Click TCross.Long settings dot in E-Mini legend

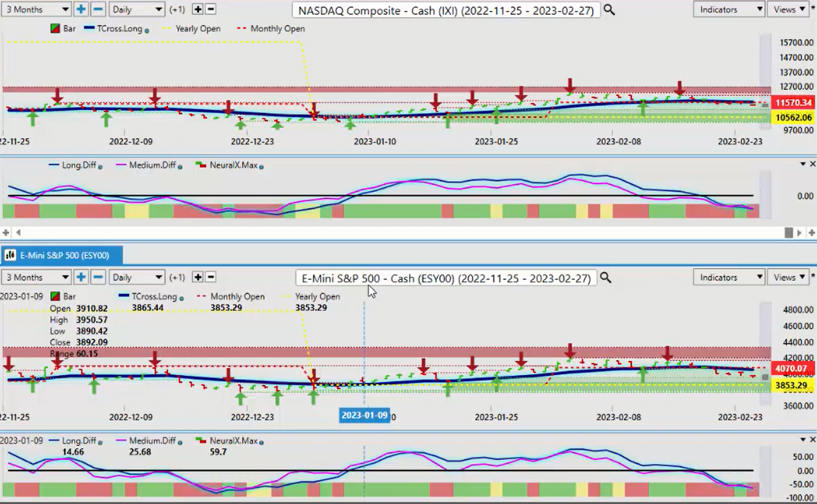click(x=180, y=298)
